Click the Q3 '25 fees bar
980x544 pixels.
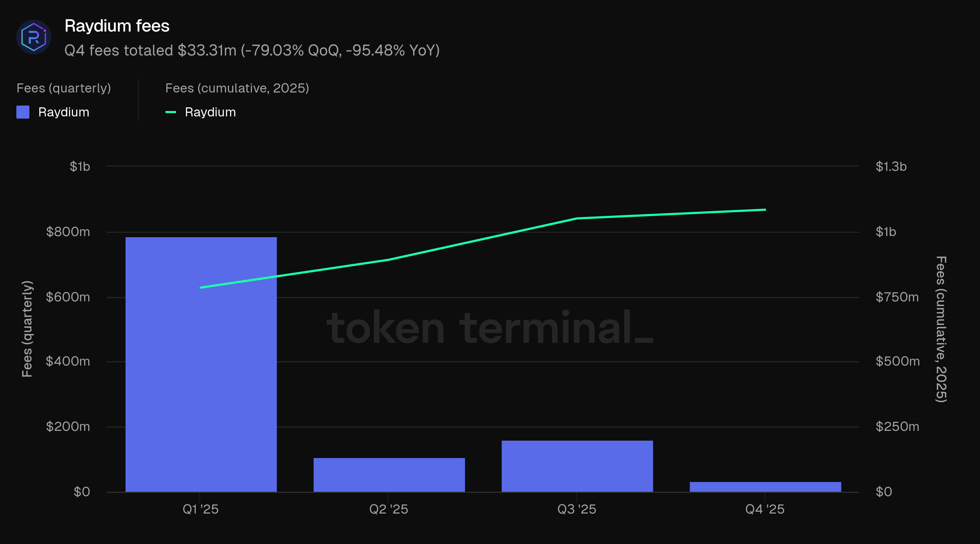pyautogui.click(x=577, y=466)
